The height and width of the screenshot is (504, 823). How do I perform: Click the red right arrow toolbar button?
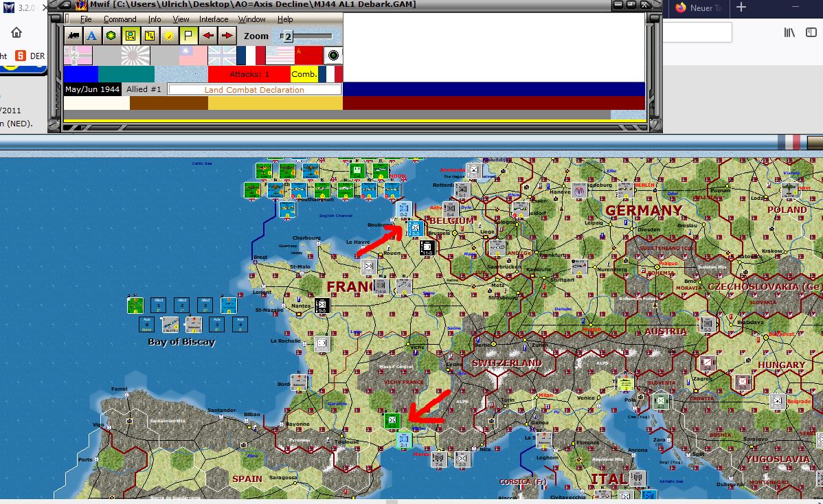pos(227,36)
